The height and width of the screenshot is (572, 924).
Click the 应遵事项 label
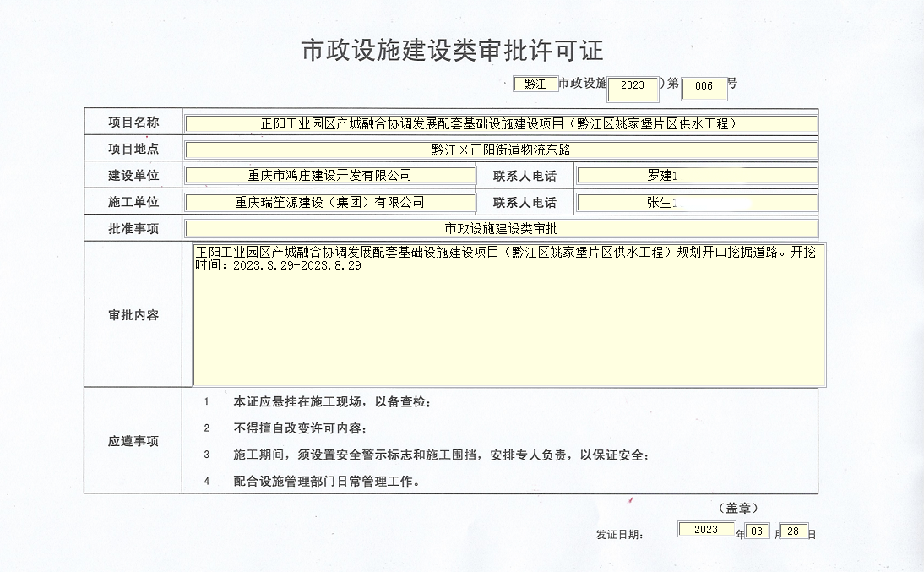click(133, 441)
